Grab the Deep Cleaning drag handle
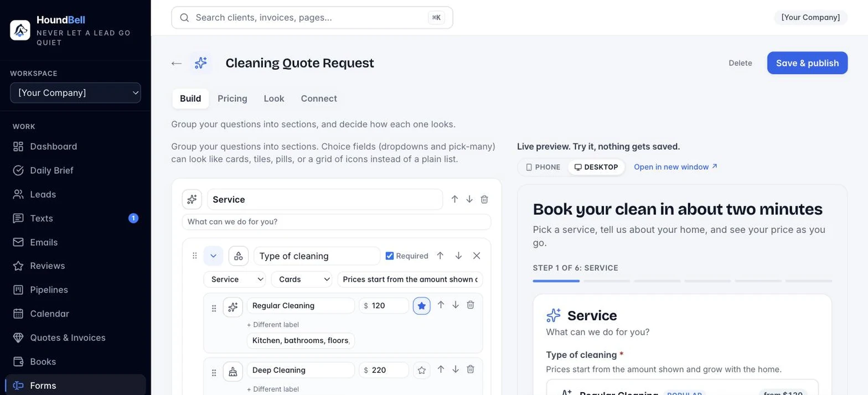Image resolution: width=868 pixels, height=395 pixels. click(x=214, y=373)
